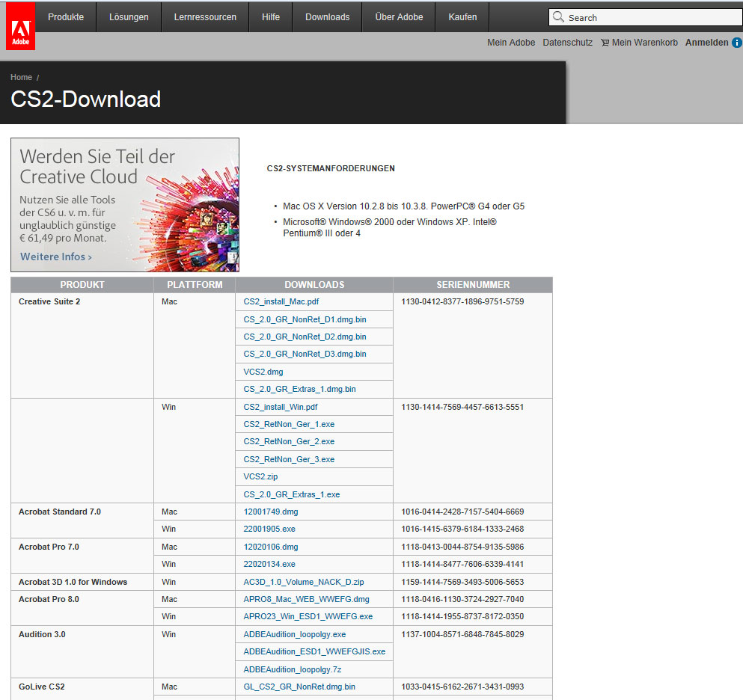Download GL_CS2_GR_NonRet.dmg.bin
Screen dimensions: 743x700
click(299, 687)
